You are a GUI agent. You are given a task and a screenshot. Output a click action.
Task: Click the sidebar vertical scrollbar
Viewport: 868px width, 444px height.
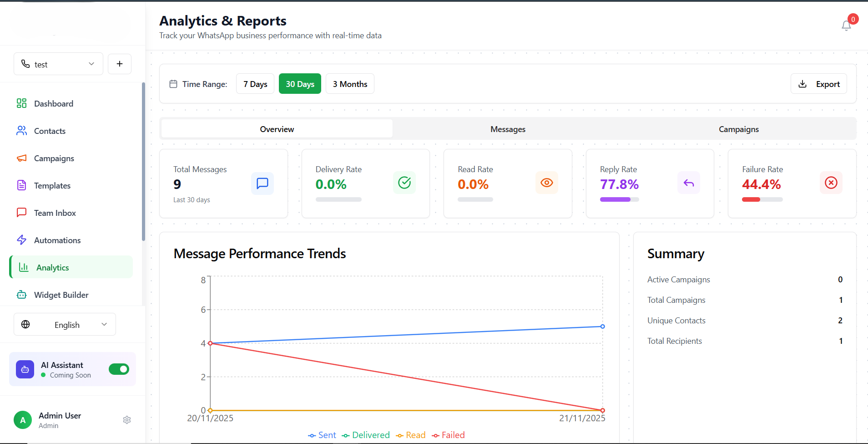[143, 162]
